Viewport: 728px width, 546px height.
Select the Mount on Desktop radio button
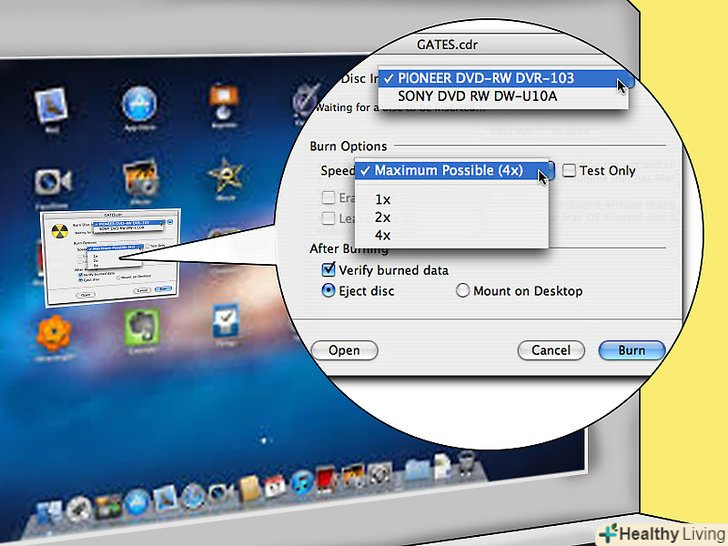click(463, 291)
